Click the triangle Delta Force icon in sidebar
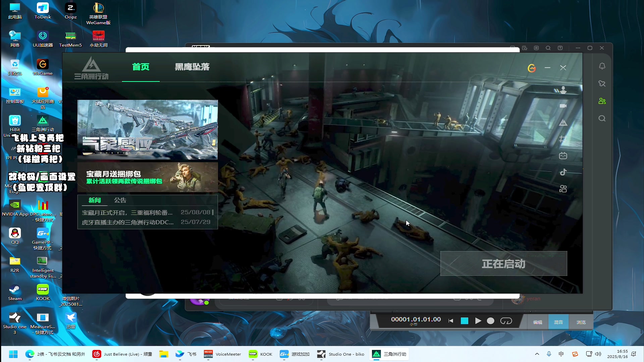644x362 pixels. click(x=563, y=123)
